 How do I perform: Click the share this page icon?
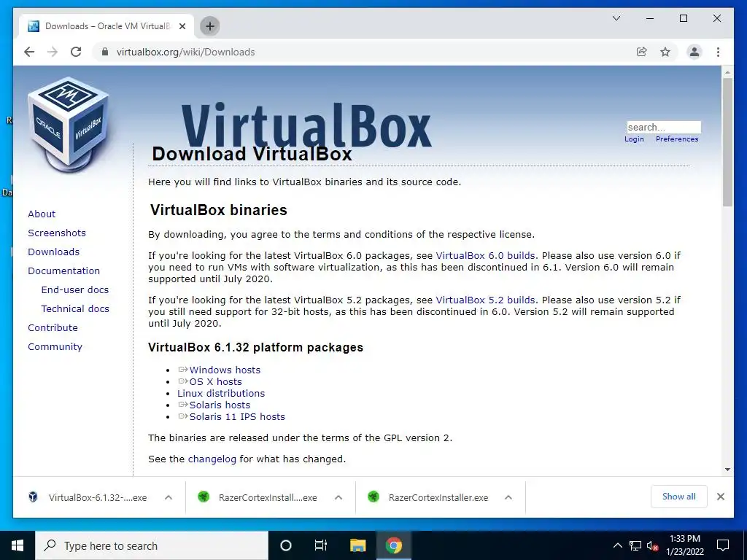[642, 52]
